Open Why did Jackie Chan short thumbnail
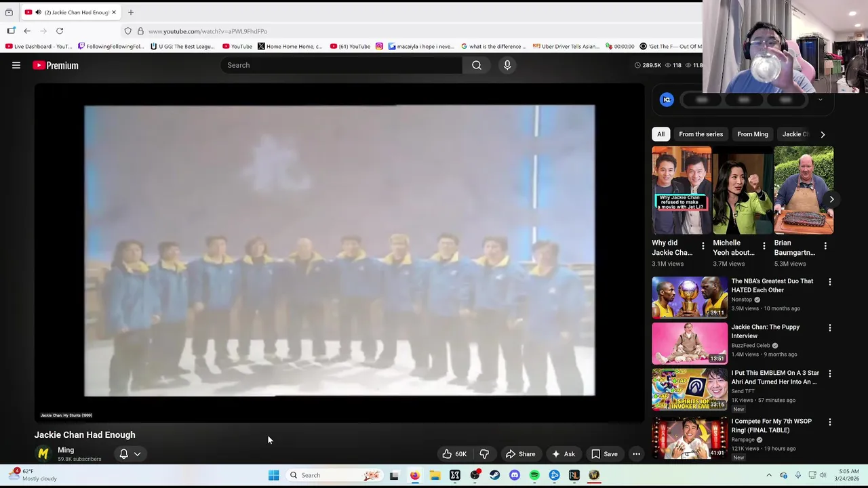The width and height of the screenshot is (868, 488). 682,190
